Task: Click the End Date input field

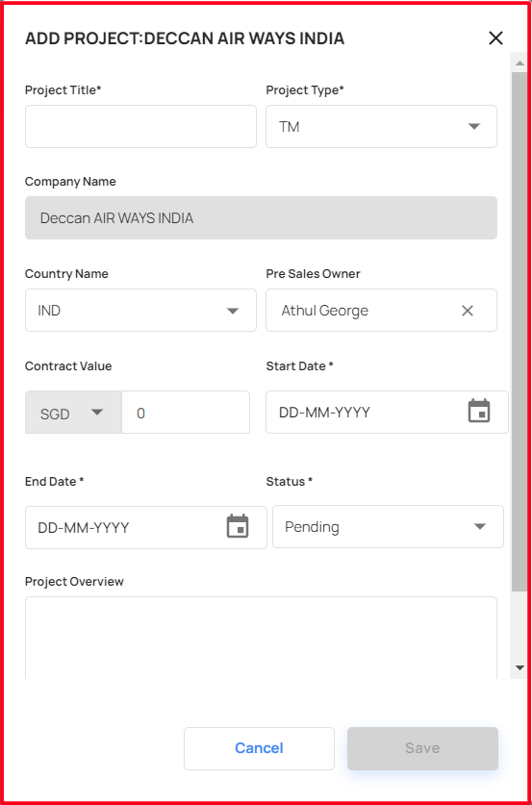Action: 146,527
